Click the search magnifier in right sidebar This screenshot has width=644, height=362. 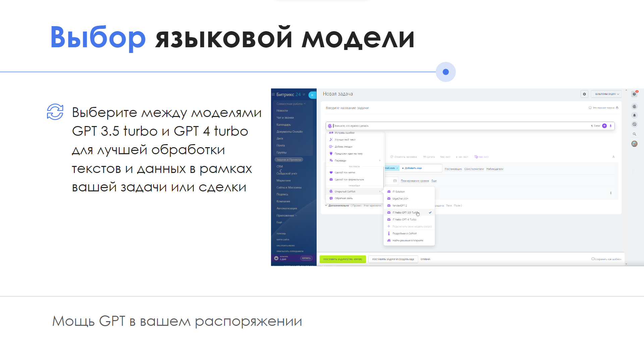click(x=634, y=134)
